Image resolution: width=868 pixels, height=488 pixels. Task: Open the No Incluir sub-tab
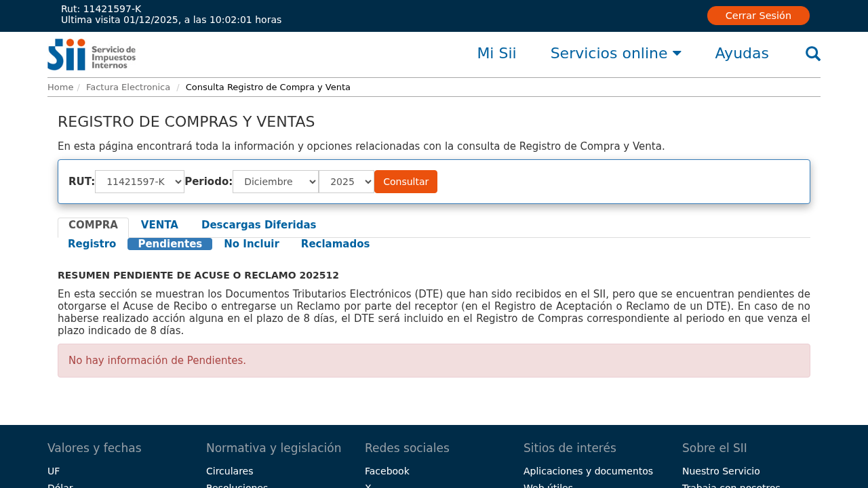point(252,244)
